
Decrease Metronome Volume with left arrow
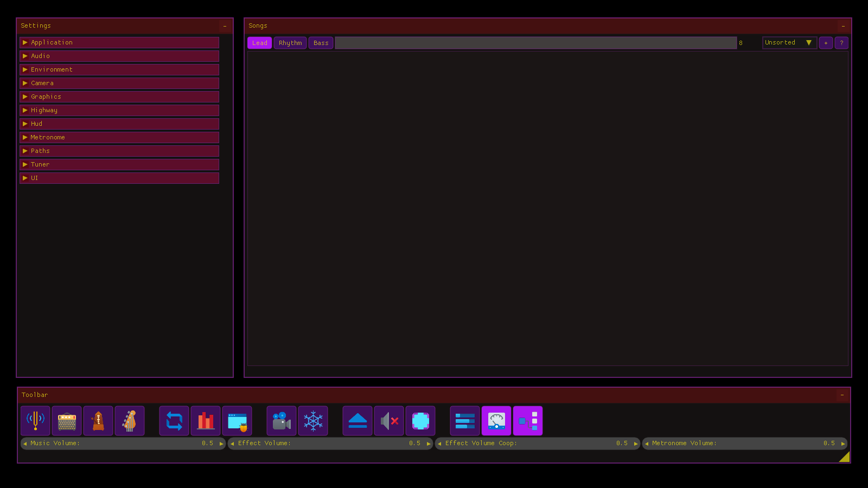[x=647, y=444]
